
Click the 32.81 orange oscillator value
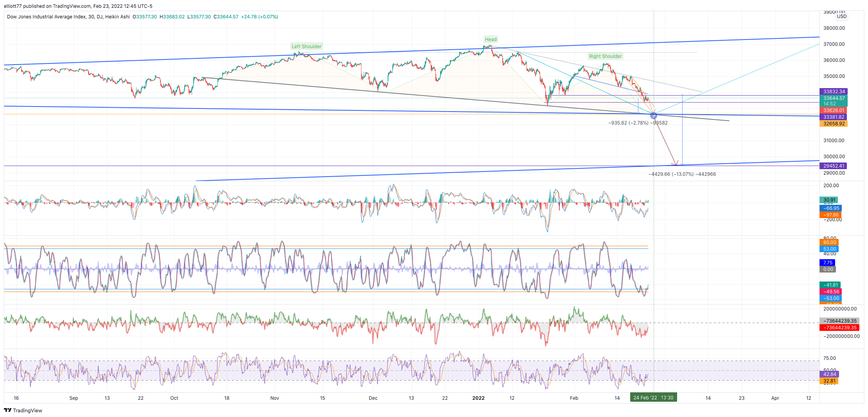(x=829, y=381)
